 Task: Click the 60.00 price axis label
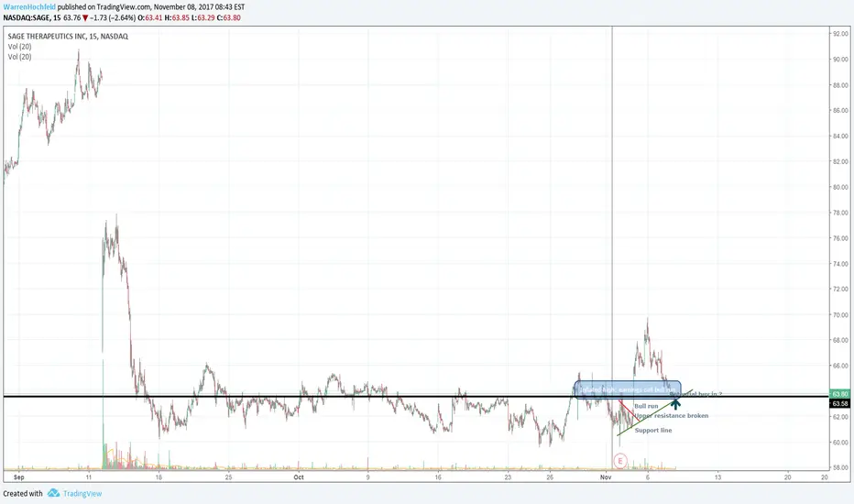pyautogui.click(x=840, y=443)
